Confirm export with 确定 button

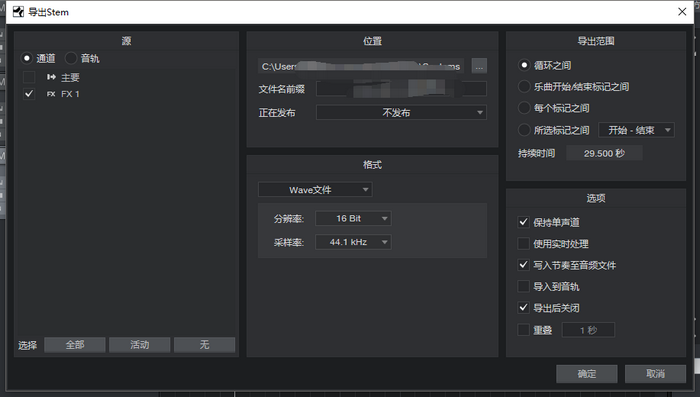pos(587,374)
